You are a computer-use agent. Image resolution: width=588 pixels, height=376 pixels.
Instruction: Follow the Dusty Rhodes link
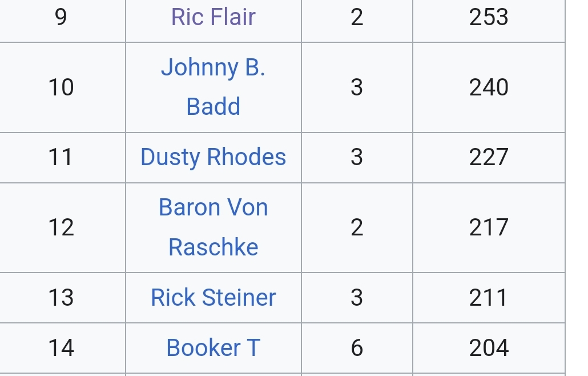click(x=213, y=157)
